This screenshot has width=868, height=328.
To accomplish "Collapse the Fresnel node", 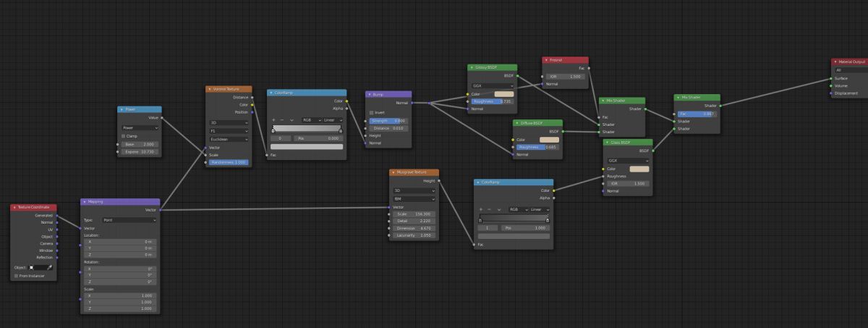I will tap(546, 60).
